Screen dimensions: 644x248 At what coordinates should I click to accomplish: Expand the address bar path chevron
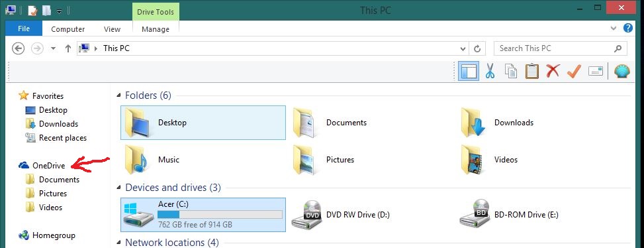[x=96, y=48]
